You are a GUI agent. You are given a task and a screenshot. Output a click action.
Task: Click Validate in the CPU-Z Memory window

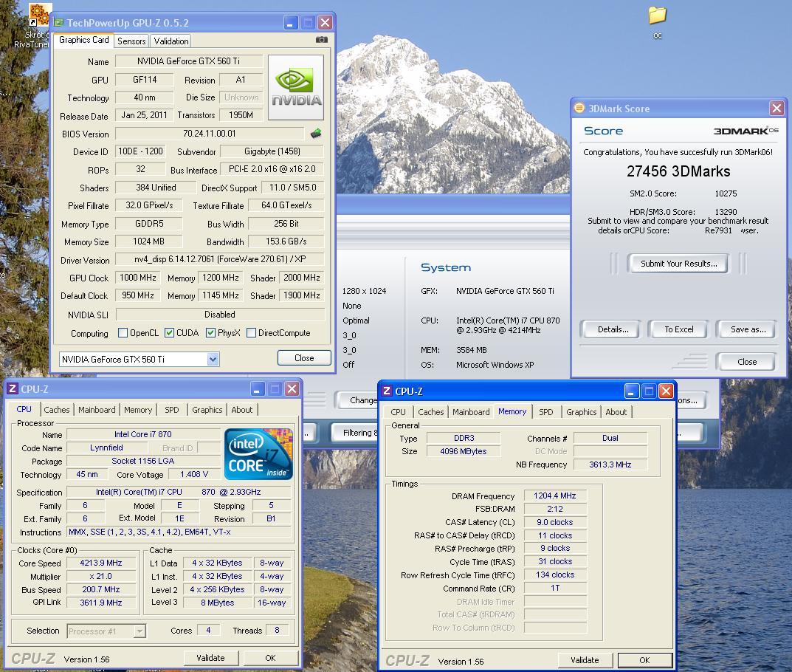[585, 660]
